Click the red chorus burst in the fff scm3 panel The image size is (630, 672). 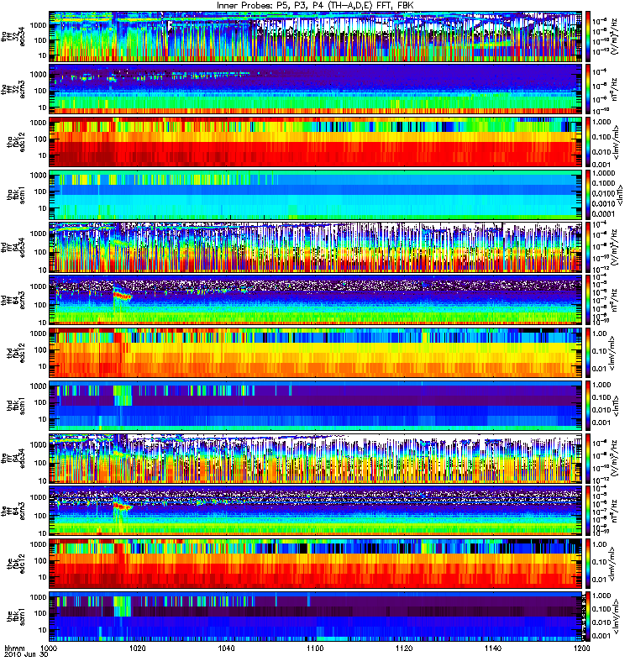pyautogui.click(x=123, y=507)
